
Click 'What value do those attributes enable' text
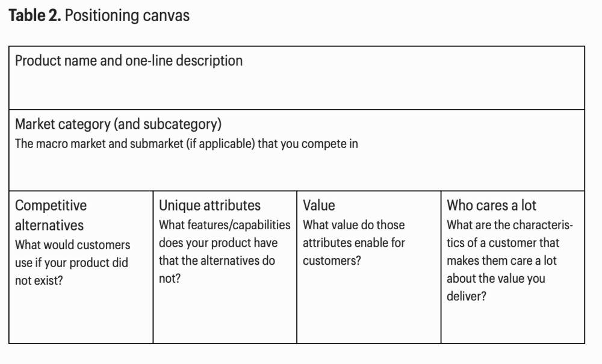pyautogui.click(x=354, y=234)
